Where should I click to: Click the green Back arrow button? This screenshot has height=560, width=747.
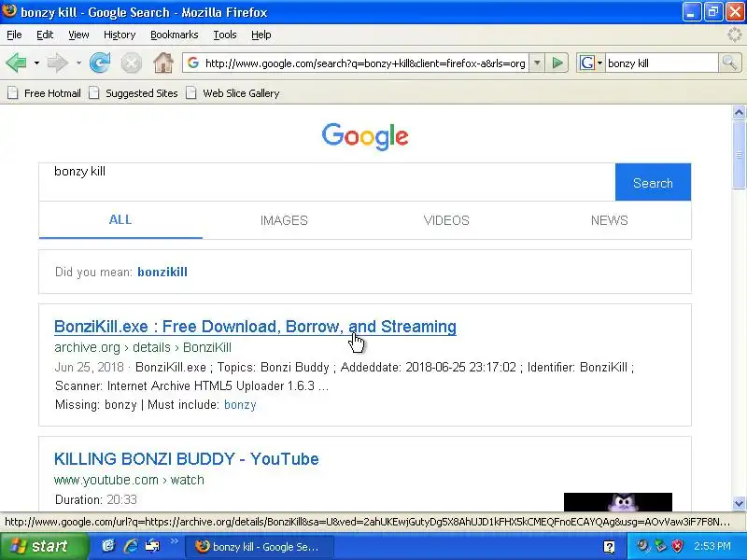pos(16,63)
